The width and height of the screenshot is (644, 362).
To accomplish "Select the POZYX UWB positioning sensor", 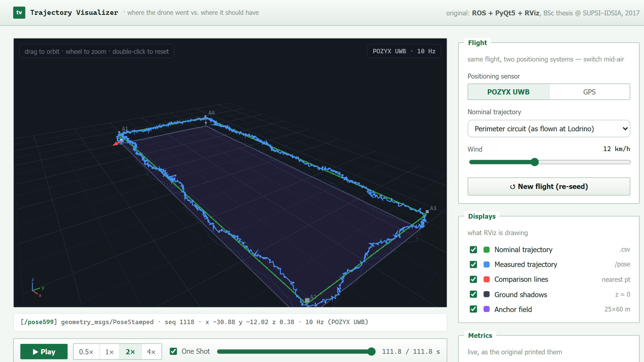I will tap(508, 92).
